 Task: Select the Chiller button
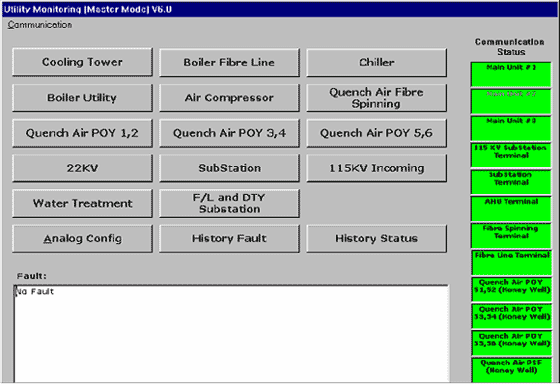pyautogui.click(x=376, y=62)
